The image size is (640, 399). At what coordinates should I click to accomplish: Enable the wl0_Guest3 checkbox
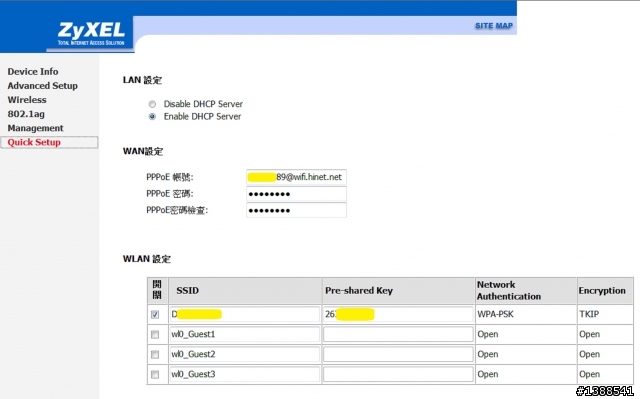pos(155,374)
